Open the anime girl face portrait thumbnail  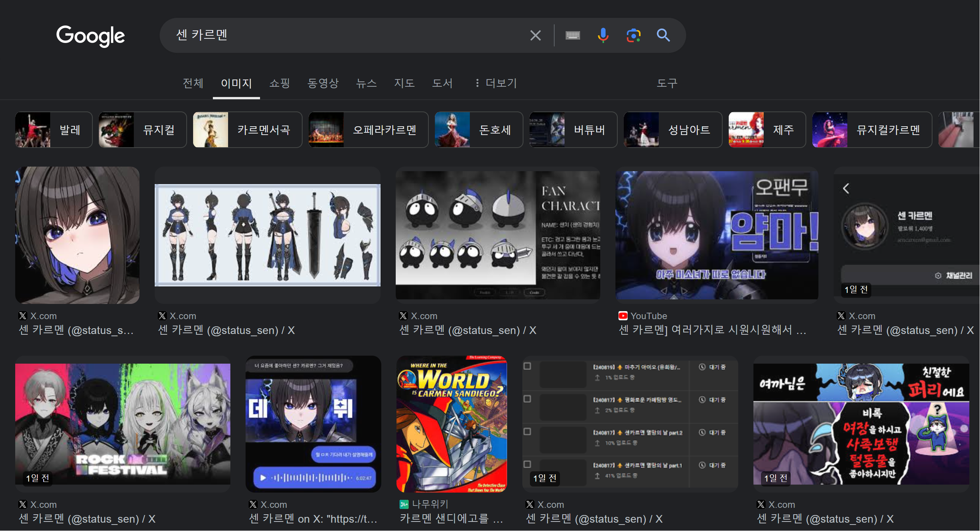(77, 235)
